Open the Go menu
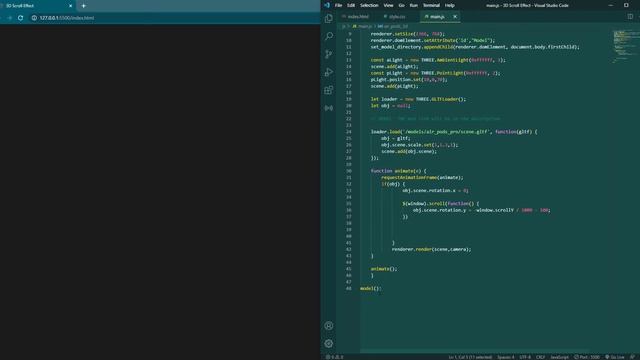640x360 pixels. [402, 5]
